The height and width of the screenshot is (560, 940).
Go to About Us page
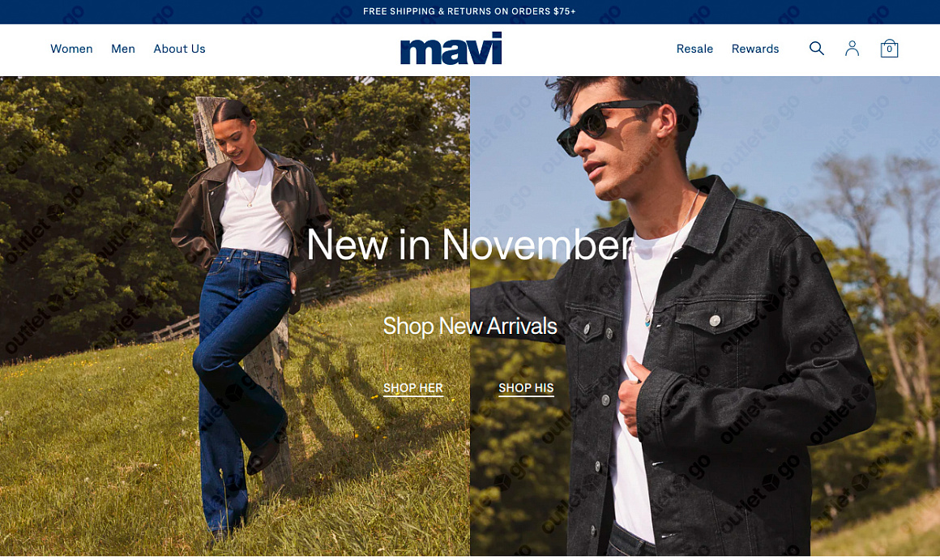179,49
